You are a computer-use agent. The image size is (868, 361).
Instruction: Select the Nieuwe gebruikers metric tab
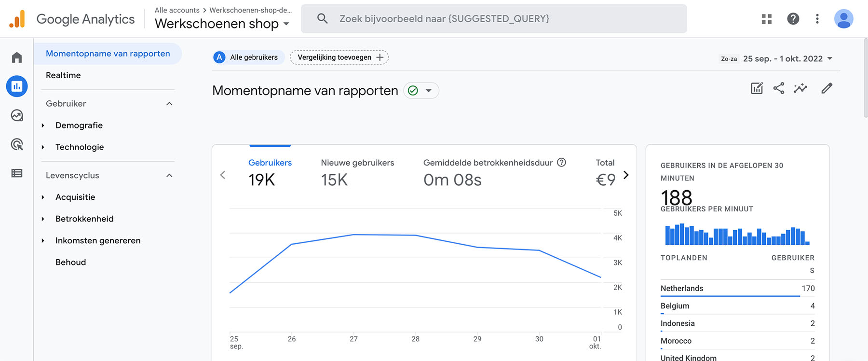[x=357, y=172]
